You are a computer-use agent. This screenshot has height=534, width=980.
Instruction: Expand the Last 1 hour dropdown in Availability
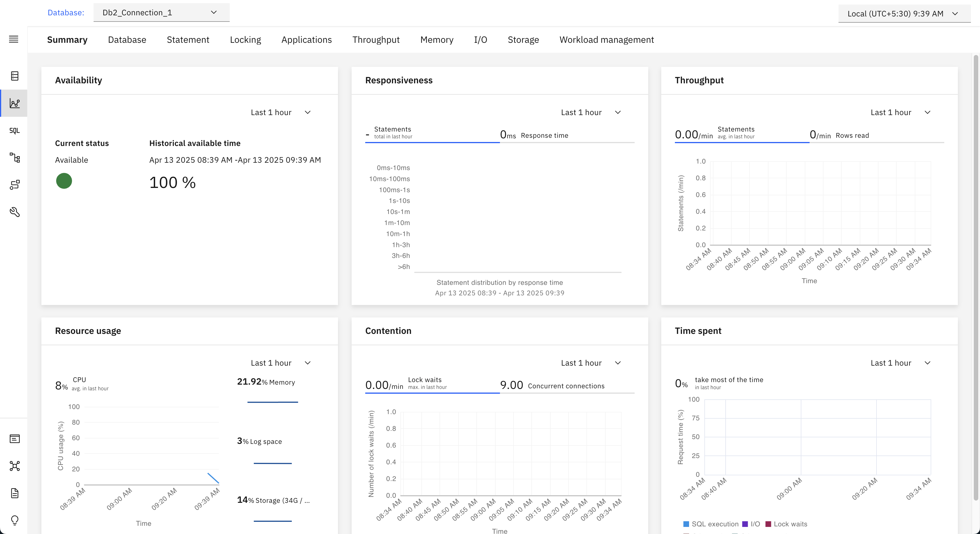tap(281, 112)
